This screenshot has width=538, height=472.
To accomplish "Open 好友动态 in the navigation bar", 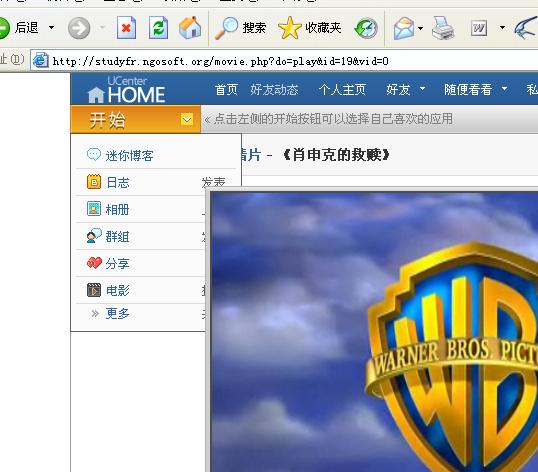I will click(274, 90).
